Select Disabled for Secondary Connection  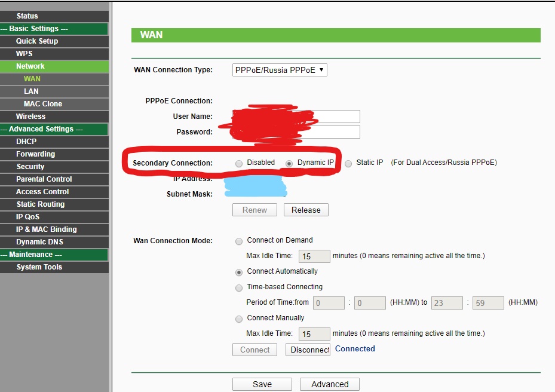[x=239, y=163]
